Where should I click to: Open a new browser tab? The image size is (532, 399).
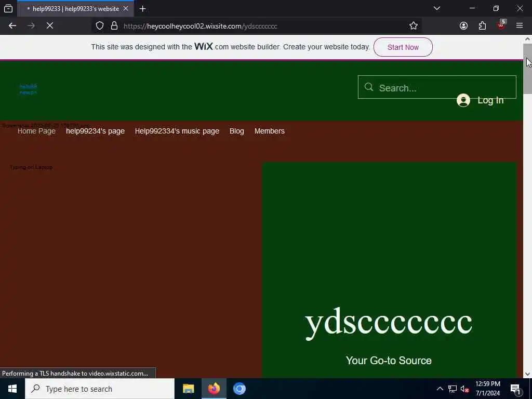point(142,9)
